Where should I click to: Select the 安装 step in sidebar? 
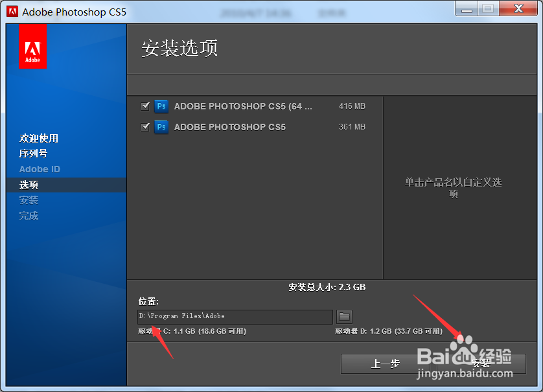[x=29, y=200]
